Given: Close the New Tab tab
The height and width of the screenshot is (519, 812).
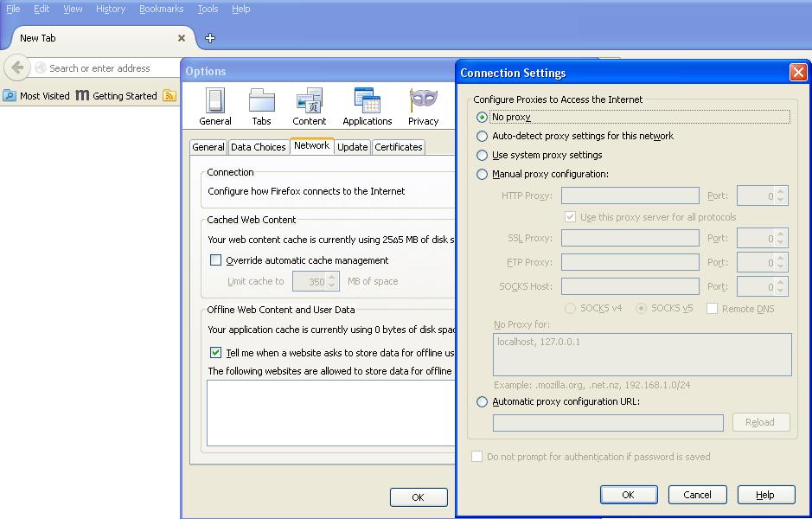Looking at the screenshot, I should pyautogui.click(x=182, y=38).
